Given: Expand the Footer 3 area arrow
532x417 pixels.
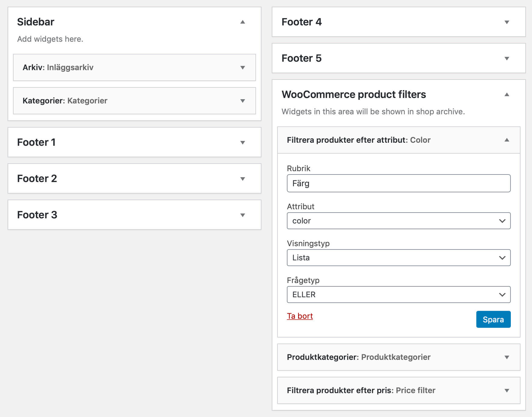Looking at the screenshot, I should [x=242, y=215].
